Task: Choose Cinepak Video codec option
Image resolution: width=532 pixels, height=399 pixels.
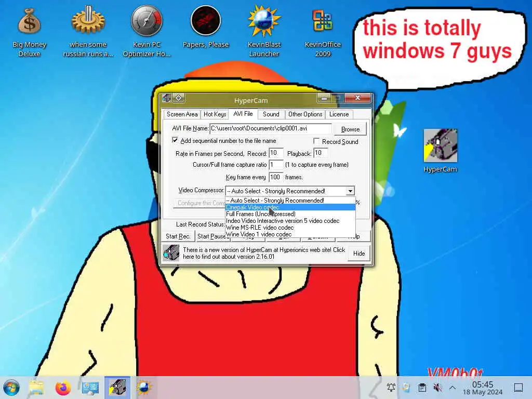Action: point(290,207)
